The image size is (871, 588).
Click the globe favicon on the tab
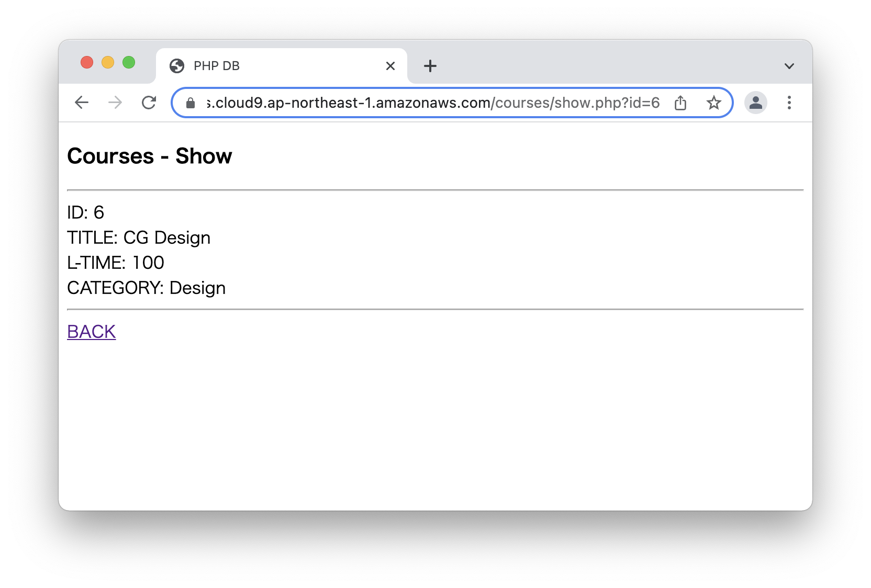177,66
